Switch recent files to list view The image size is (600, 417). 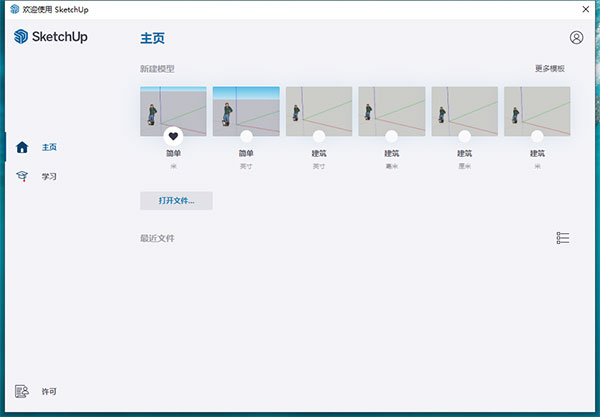[x=563, y=238]
